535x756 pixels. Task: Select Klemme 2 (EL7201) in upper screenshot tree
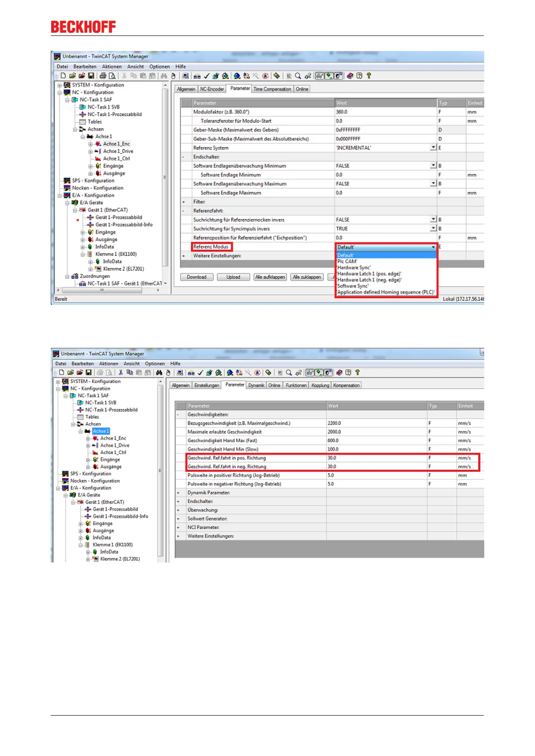coord(124,269)
